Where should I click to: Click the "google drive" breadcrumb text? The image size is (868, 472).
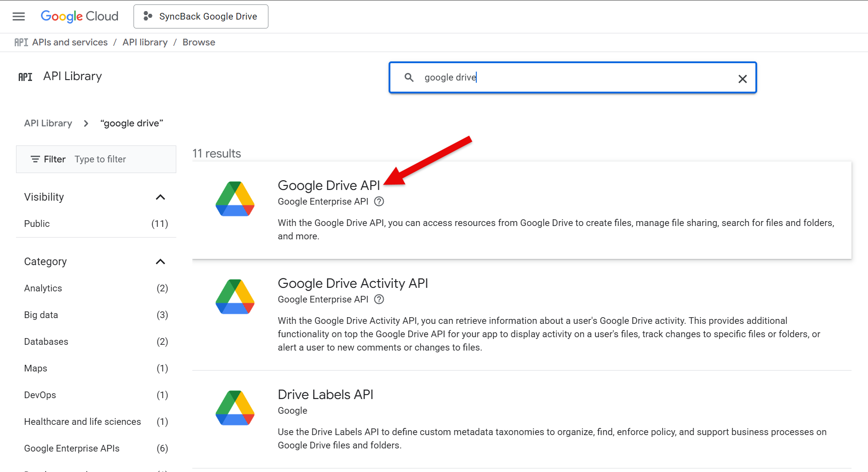(132, 123)
